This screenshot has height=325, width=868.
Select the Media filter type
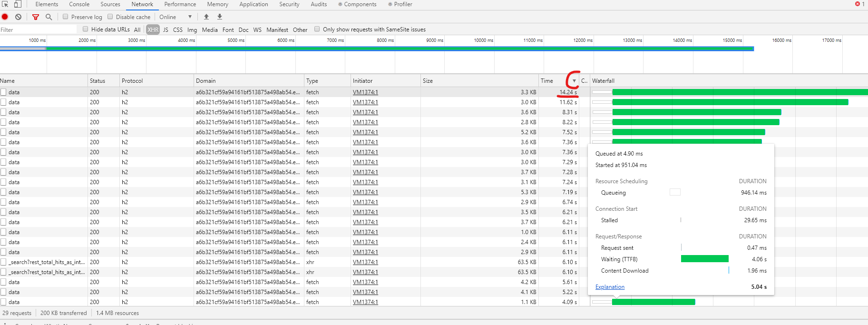(x=210, y=30)
